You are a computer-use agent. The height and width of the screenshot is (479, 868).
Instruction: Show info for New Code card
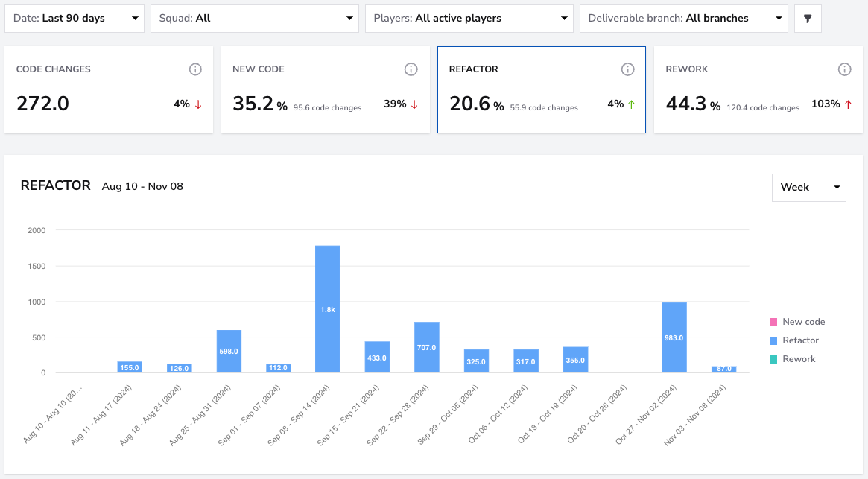(411, 69)
